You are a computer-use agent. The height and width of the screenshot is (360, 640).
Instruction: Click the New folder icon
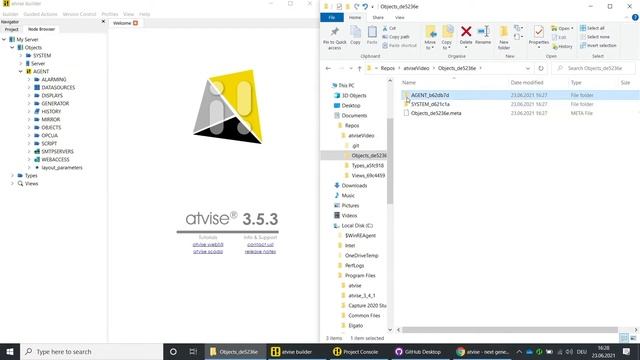point(504,32)
